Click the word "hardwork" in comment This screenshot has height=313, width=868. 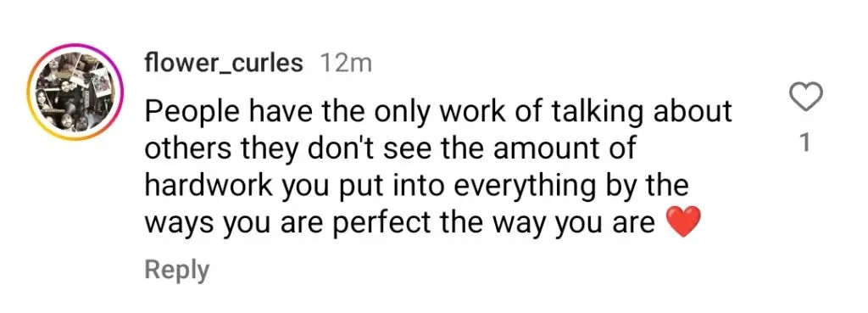click(x=209, y=186)
